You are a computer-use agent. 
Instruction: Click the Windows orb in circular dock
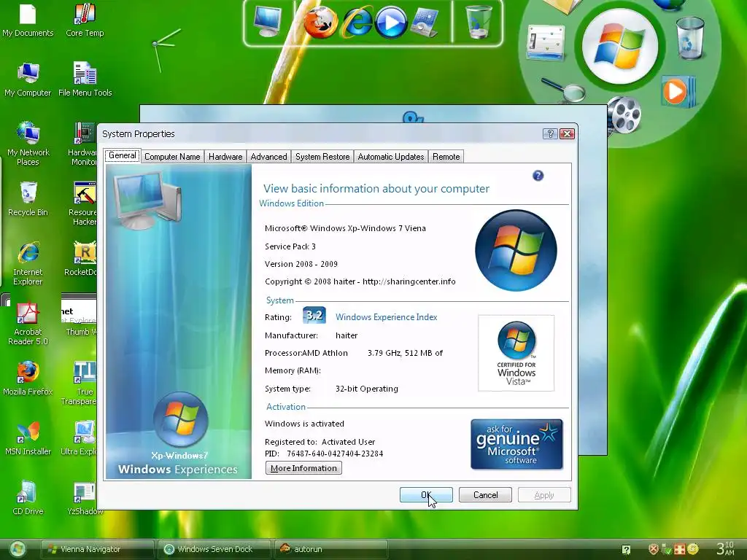pos(620,47)
